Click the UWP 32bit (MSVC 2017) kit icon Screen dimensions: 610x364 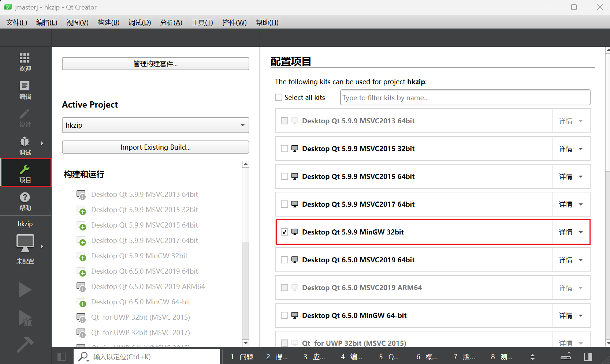(81, 333)
